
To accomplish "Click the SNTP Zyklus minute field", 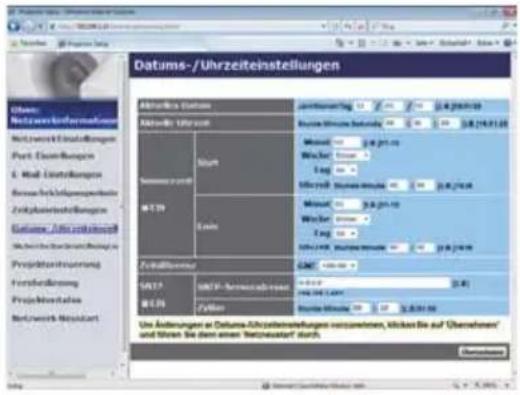I will pyautogui.click(x=388, y=308).
